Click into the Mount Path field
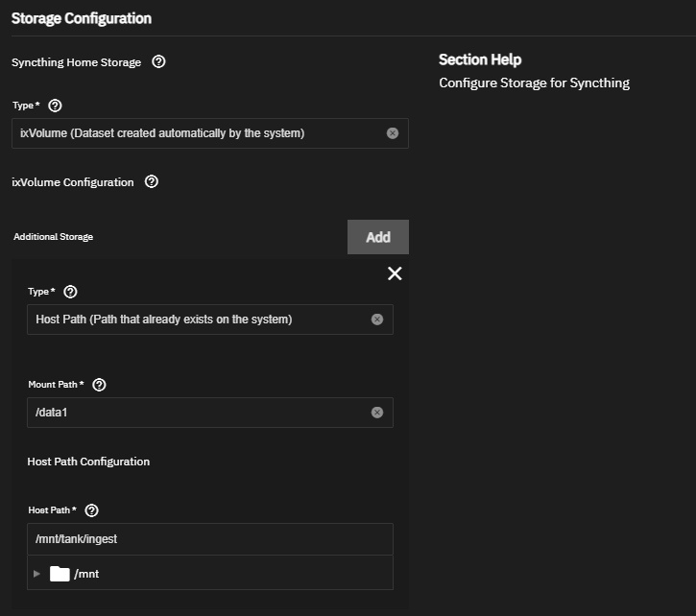 click(192, 413)
